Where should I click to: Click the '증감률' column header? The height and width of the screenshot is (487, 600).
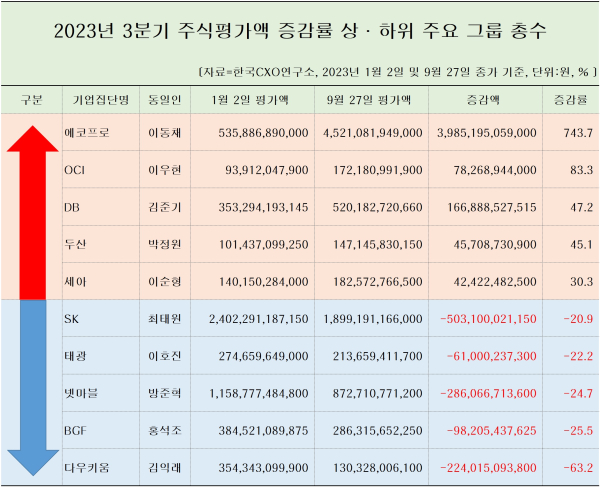coord(571,100)
